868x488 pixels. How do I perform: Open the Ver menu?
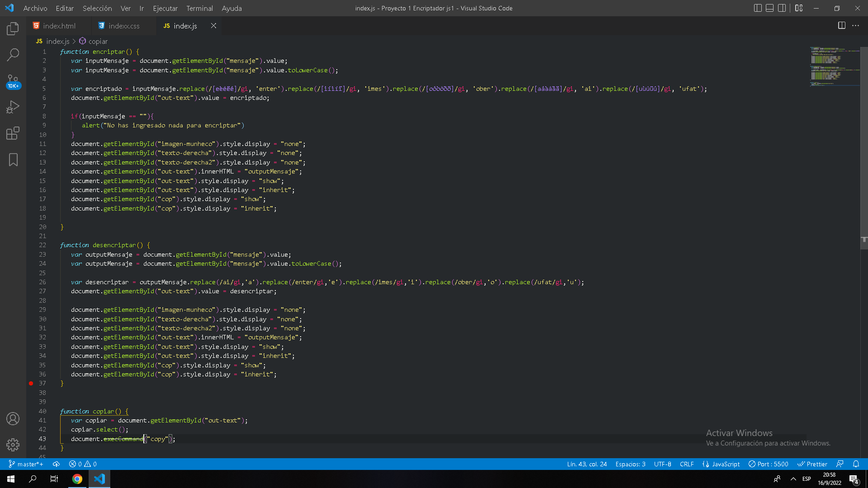click(126, 8)
